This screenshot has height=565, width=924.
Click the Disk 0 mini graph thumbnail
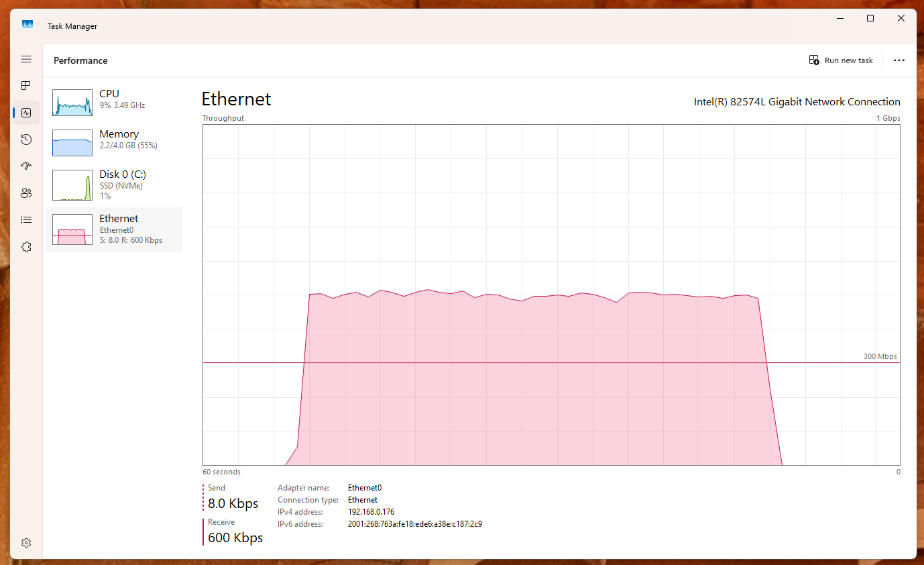coord(72,185)
